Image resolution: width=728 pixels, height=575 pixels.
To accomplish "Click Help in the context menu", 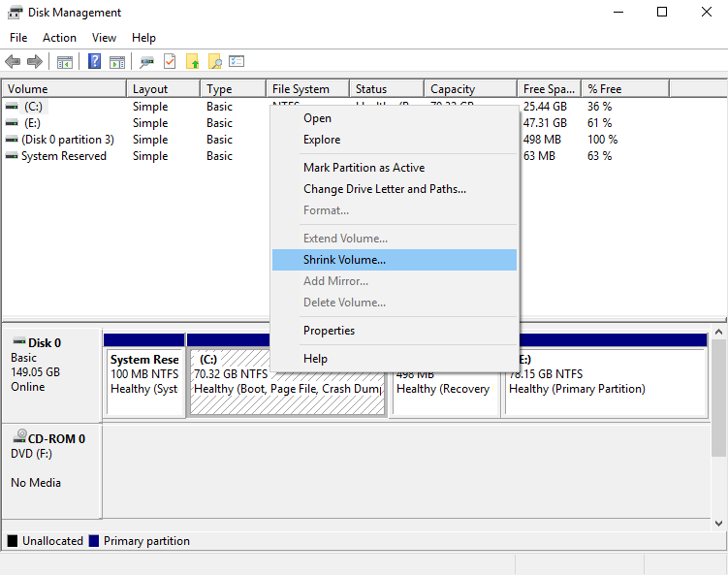I will (x=395, y=359).
